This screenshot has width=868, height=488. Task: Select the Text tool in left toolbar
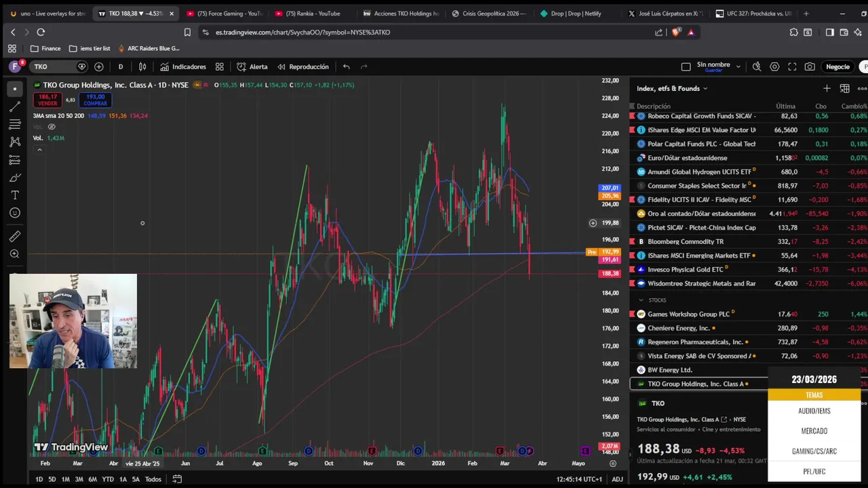tap(15, 195)
